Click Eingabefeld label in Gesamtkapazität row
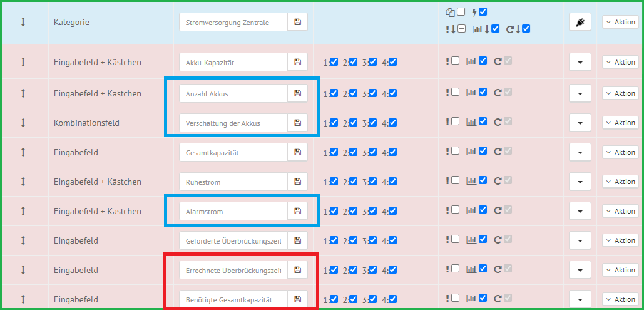This screenshot has width=644, height=310. pos(76,152)
